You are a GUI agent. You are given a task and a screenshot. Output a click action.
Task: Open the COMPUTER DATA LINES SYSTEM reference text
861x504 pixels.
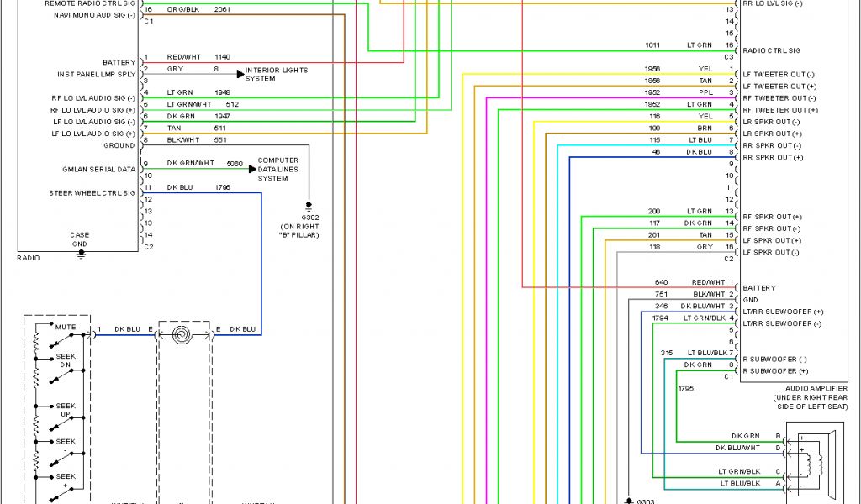click(278, 169)
